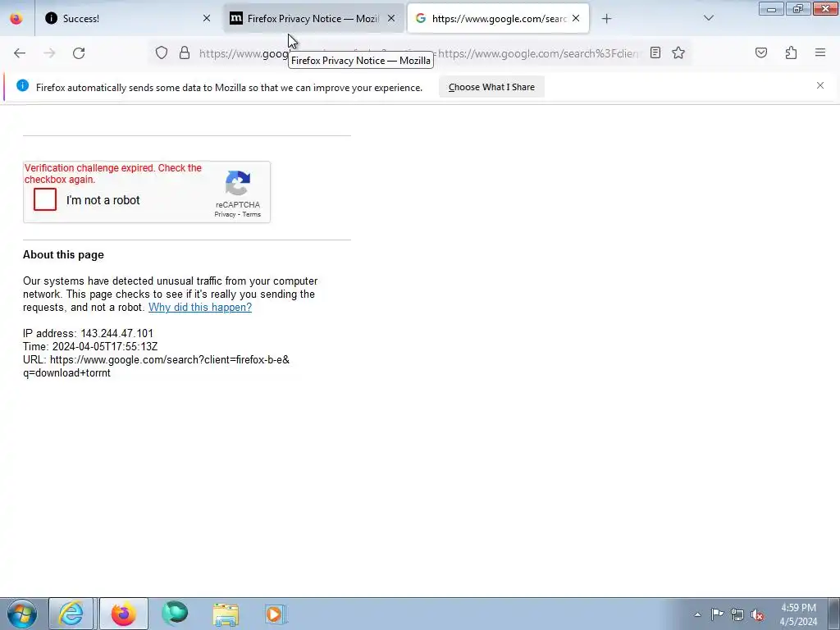Close the Firefox Privacy Notice tab

click(x=391, y=18)
